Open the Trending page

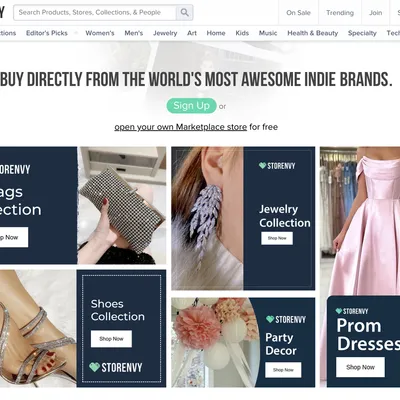pyautogui.click(x=340, y=13)
